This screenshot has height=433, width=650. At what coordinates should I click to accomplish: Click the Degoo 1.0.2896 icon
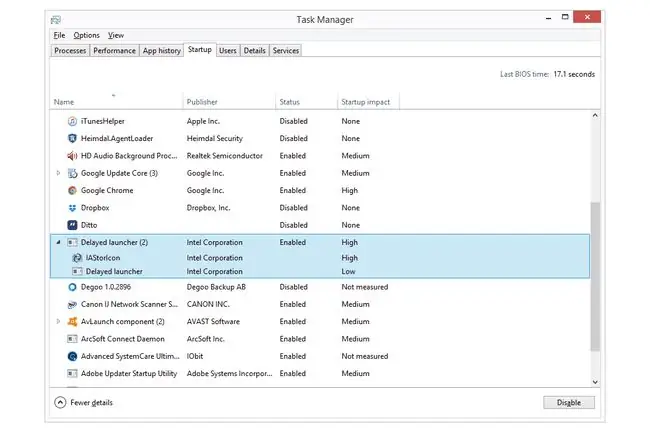pos(72,287)
